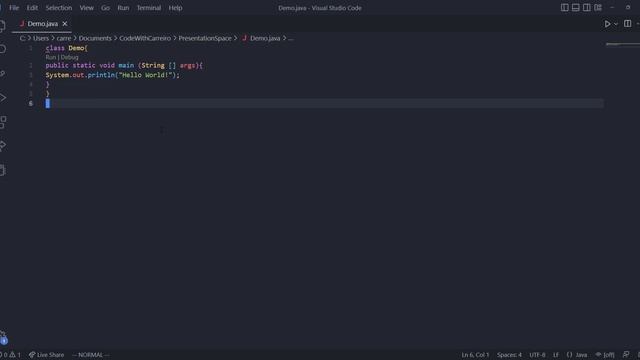640x360 pixels.
Task: Click the [off] status bar item
Action: click(x=605, y=355)
